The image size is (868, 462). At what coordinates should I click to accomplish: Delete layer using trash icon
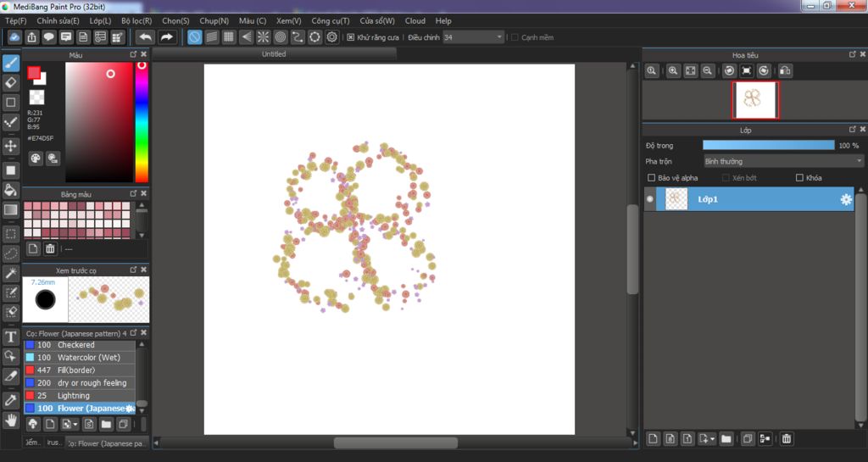coord(787,438)
